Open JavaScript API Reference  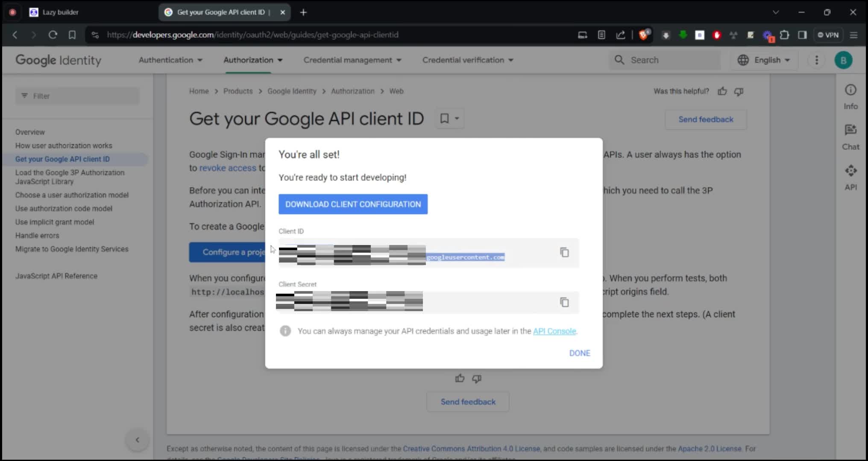click(56, 276)
